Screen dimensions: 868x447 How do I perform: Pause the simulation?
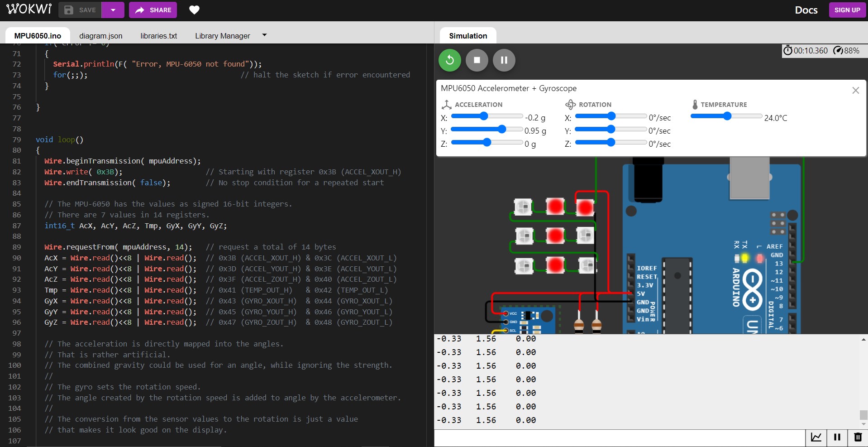click(x=504, y=60)
